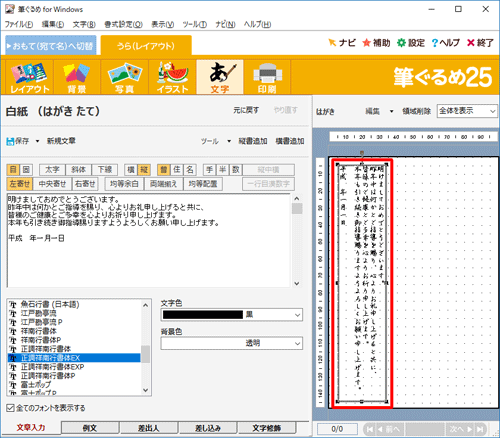Toggle 斜体 italic formatting
The height and width of the screenshot is (438, 500).
(79, 170)
